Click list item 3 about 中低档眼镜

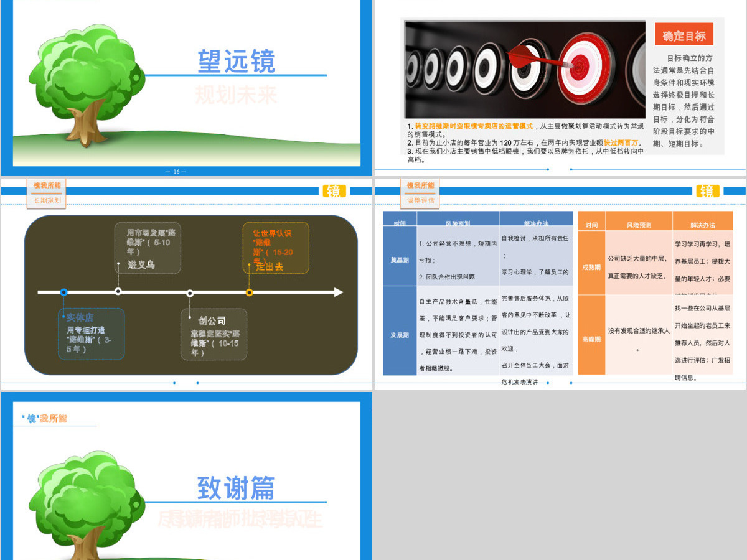(x=526, y=155)
